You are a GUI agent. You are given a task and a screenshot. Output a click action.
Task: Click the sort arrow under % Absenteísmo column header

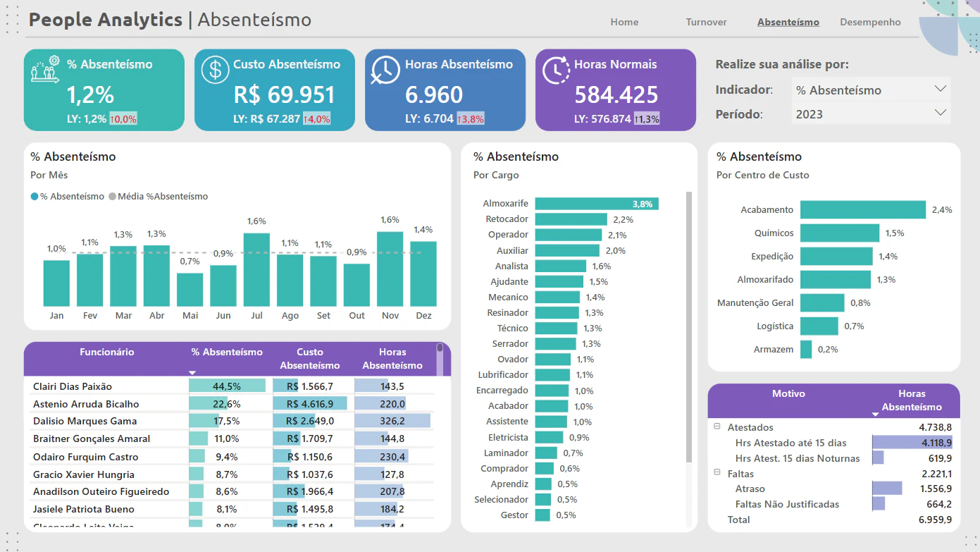coord(192,372)
